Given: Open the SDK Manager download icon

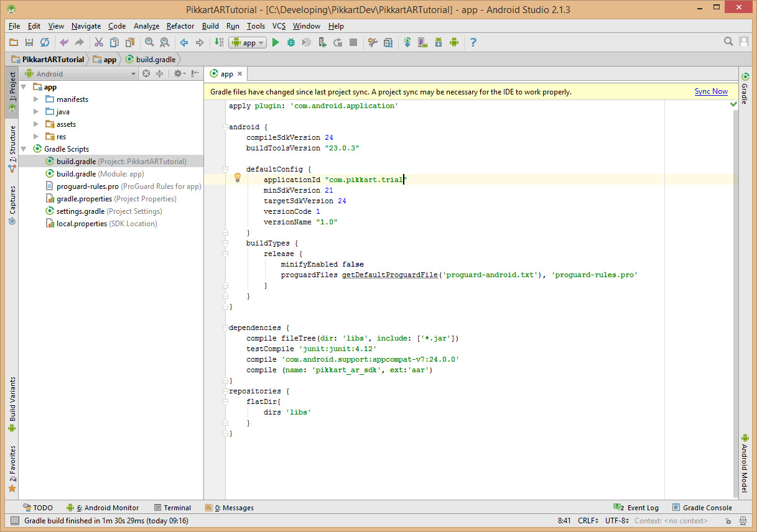Looking at the screenshot, I should [439, 42].
